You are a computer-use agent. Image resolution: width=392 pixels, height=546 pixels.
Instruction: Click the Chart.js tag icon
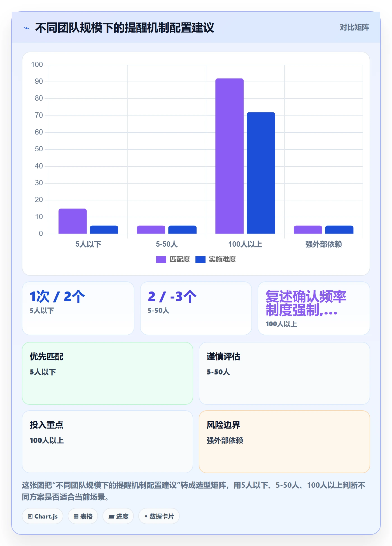click(x=30, y=516)
